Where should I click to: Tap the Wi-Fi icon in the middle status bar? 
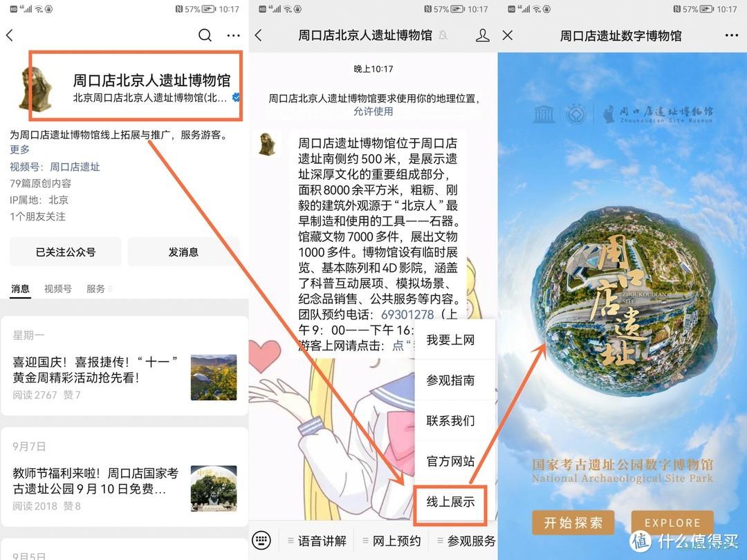[x=287, y=9]
